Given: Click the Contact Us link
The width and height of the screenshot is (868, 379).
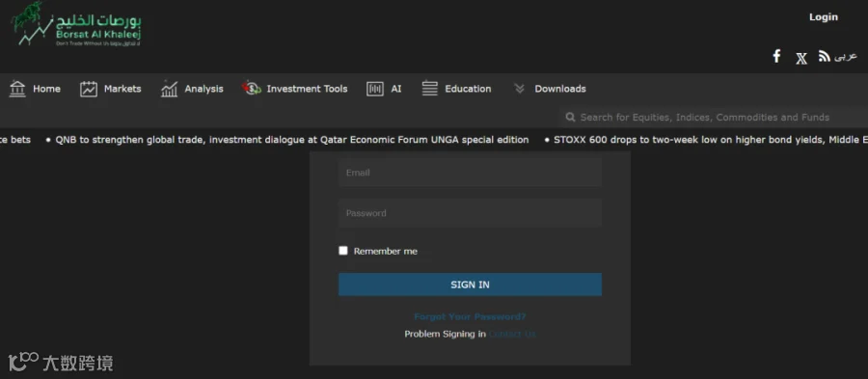Looking at the screenshot, I should 512,334.
